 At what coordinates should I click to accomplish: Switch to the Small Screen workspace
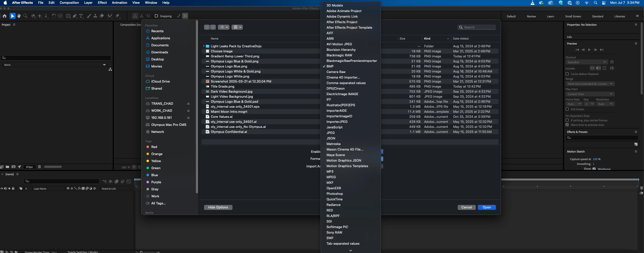(x=573, y=16)
